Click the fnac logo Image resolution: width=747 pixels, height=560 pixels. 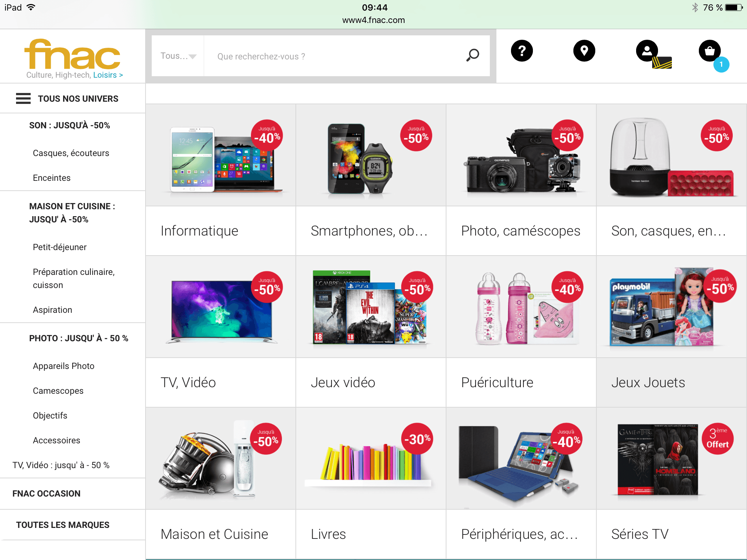73,54
